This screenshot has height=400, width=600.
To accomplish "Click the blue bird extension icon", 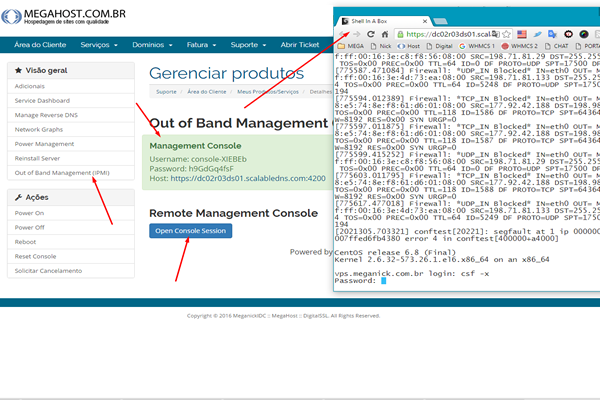I will (x=537, y=34).
